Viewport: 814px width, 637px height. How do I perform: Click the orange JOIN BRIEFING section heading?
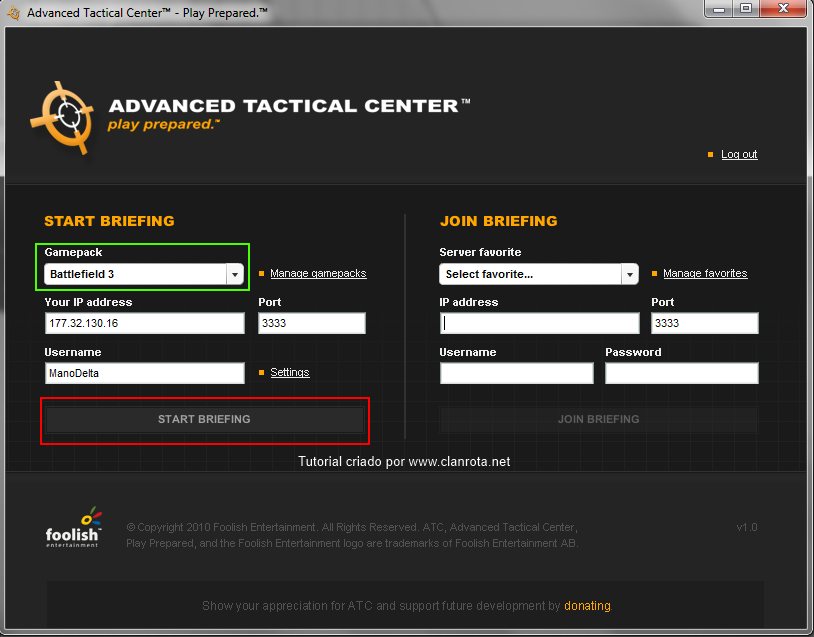[x=498, y=221]
